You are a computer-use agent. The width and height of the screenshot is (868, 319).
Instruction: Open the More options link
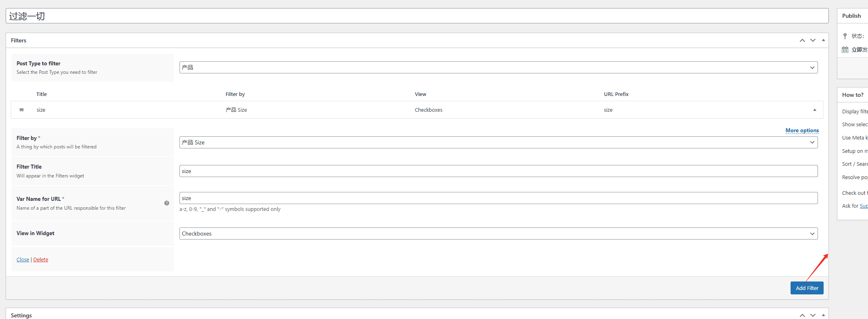click(802, 130)
